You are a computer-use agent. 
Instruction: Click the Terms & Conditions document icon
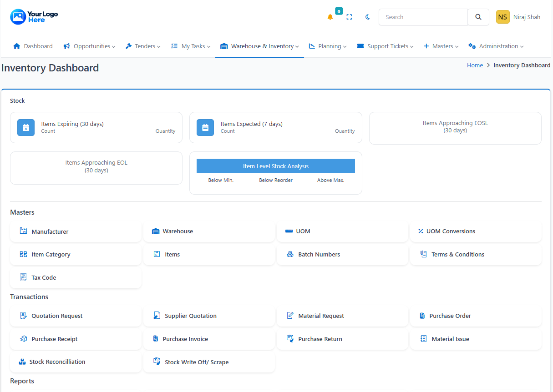coord(423,254)
